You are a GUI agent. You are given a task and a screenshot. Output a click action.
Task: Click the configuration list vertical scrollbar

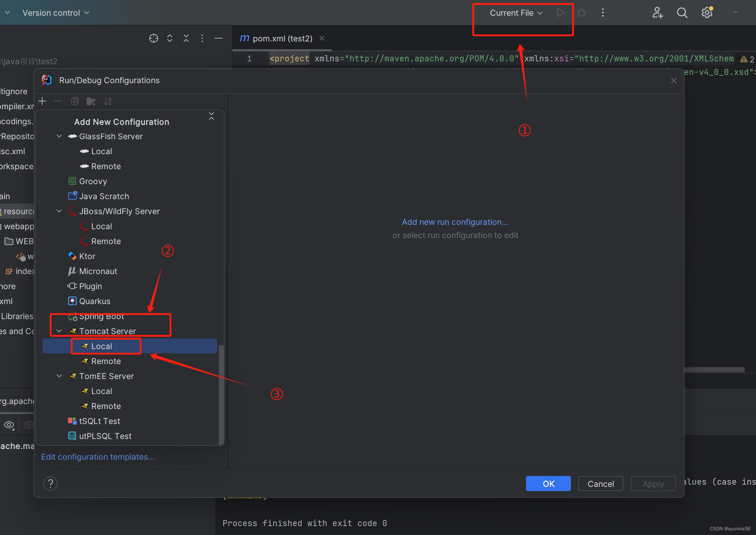[221, 394]
